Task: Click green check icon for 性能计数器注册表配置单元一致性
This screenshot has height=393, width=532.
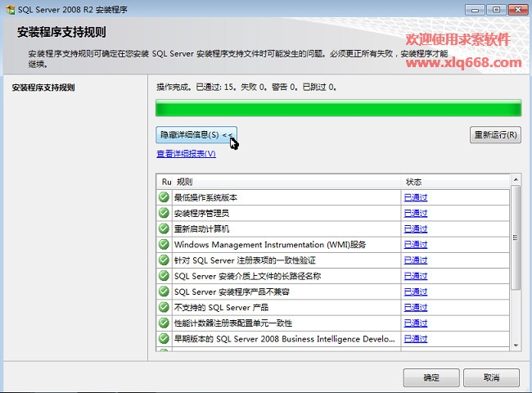Action: [x=164, y=323]
